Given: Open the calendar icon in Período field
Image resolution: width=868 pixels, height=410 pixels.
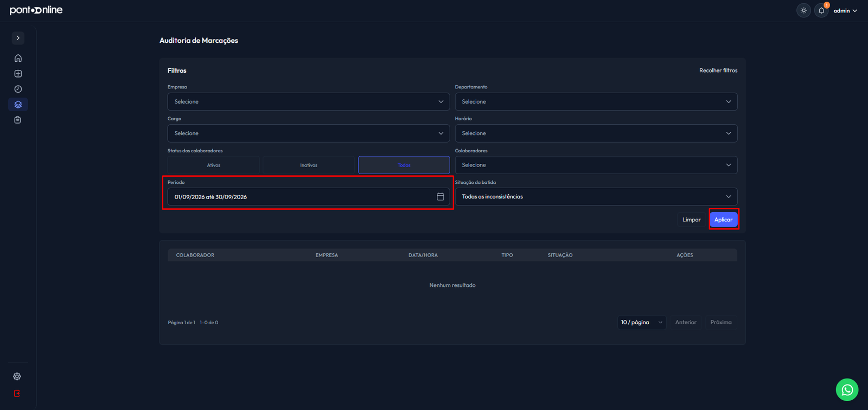Looking at the screenshot, I should point(441,197).
